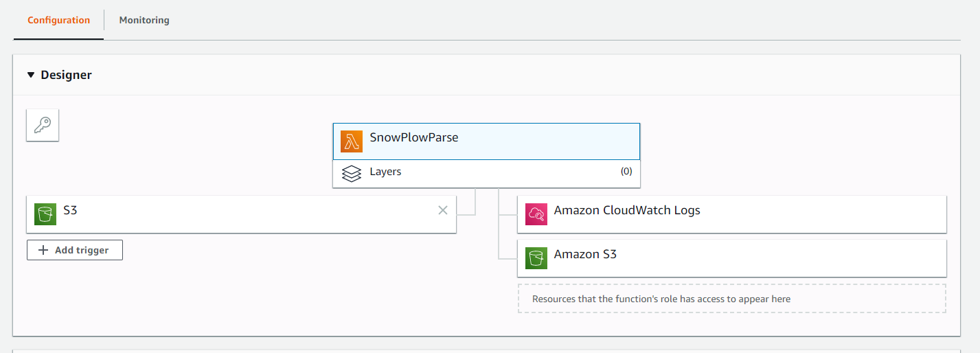Screen dimensions: 980x353
Task: Select the SnowPlowParse Lambda function icon
Action: 352,141
